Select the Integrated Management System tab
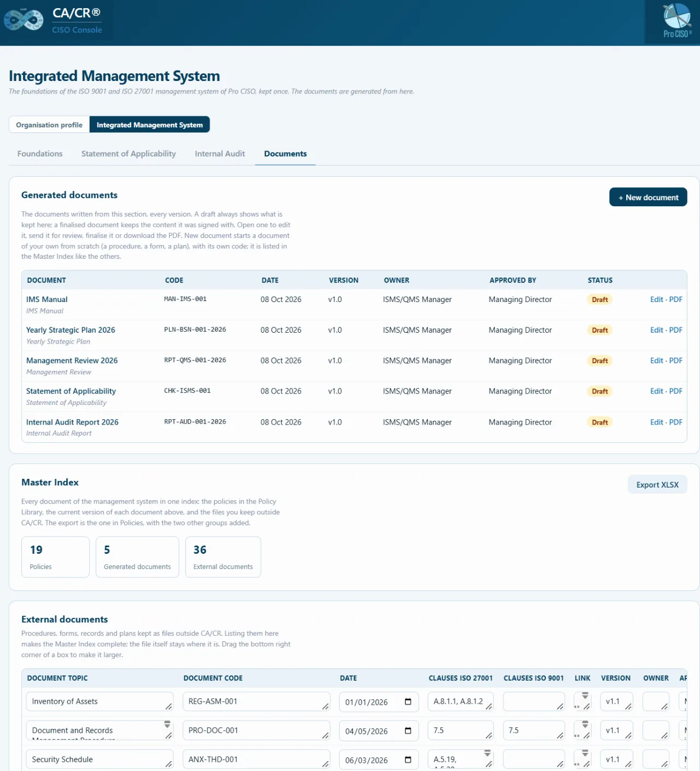The width and height of the screenshot is (700, 771). (x=150, y=125)
